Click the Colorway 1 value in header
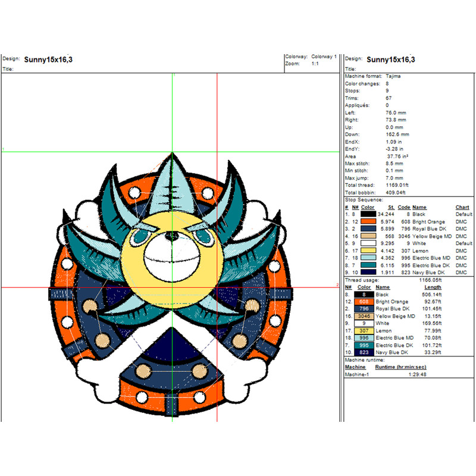Viewport: 476px width, 476px height. (x=324, y=57)
